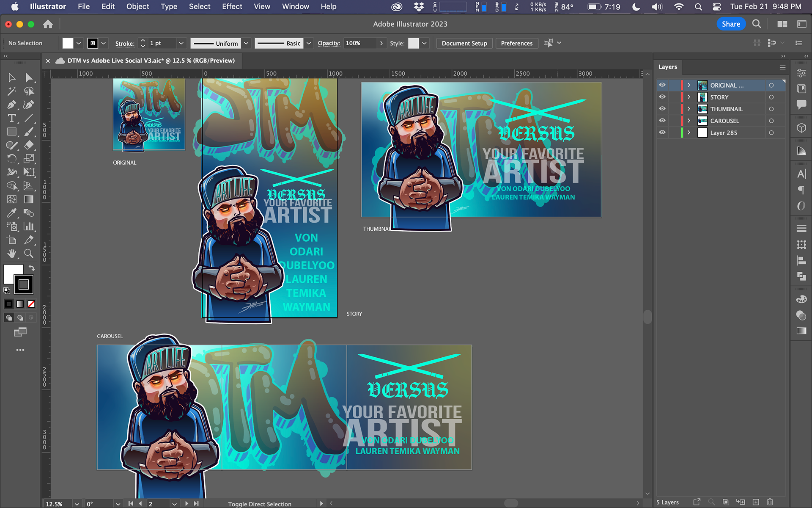Click the Create New Layer icon

pyautogui.click(x=756, y=502)
